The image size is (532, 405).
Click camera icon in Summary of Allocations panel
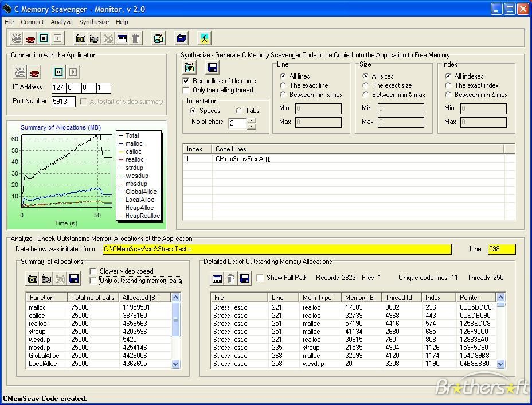click(x=33, y=279)
